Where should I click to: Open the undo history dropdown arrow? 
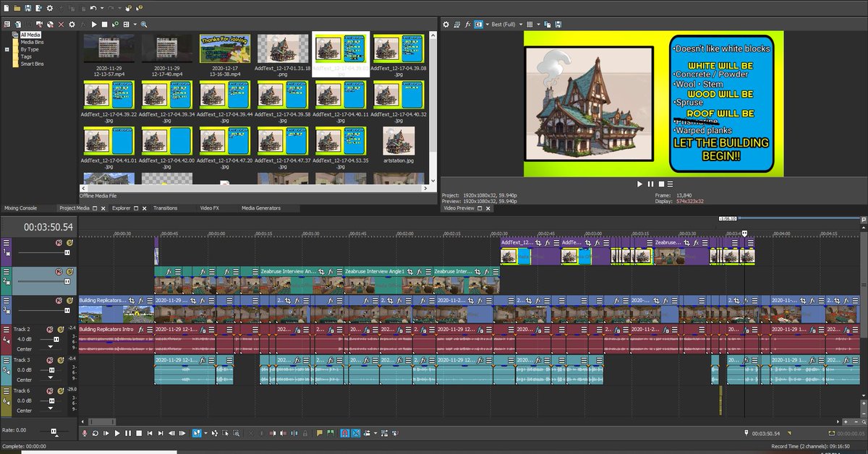[x=102, y=8]
